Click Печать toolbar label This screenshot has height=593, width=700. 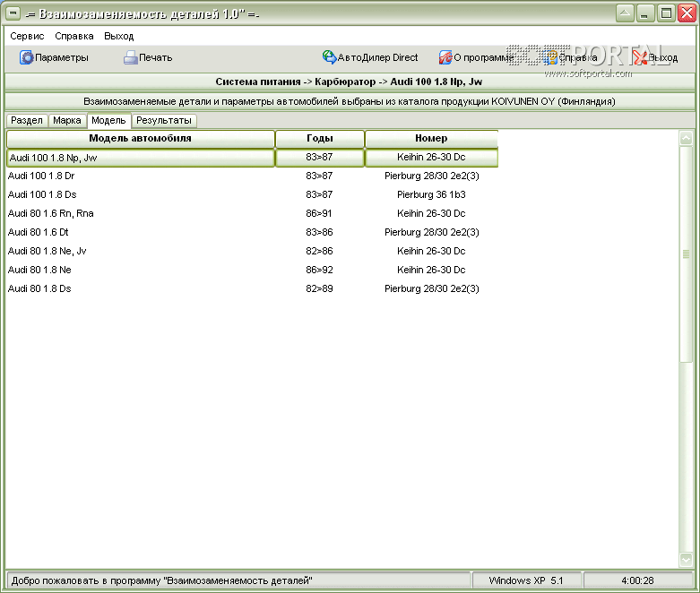point(155,57)
